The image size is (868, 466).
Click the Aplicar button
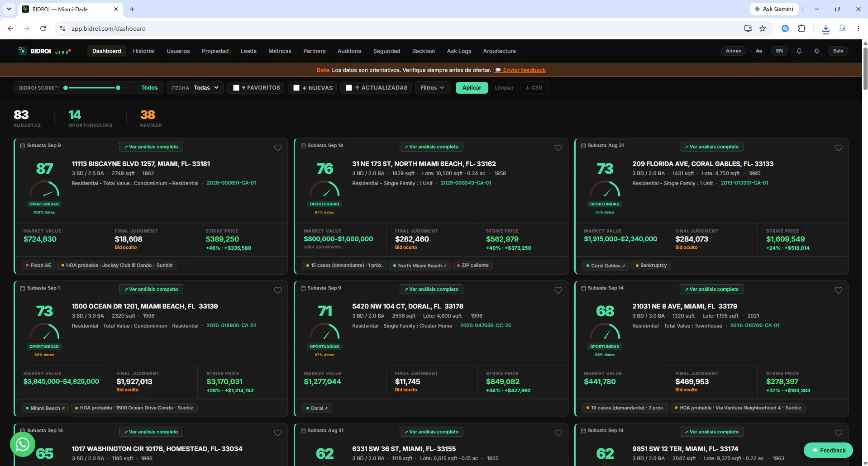click(x=472, y=88)
